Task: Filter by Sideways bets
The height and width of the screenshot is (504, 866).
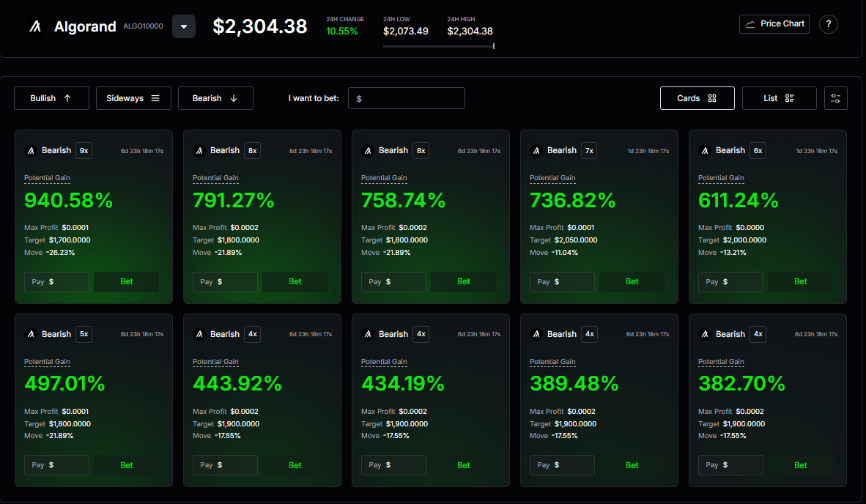Action: point(133,98)
